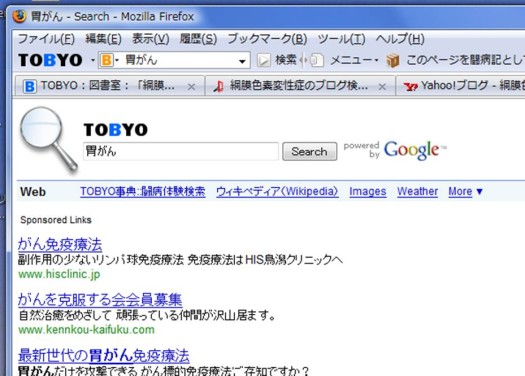
Task: Open the 最新世代の胃がん免疫療法 link
Action: (x=104, y=355)
